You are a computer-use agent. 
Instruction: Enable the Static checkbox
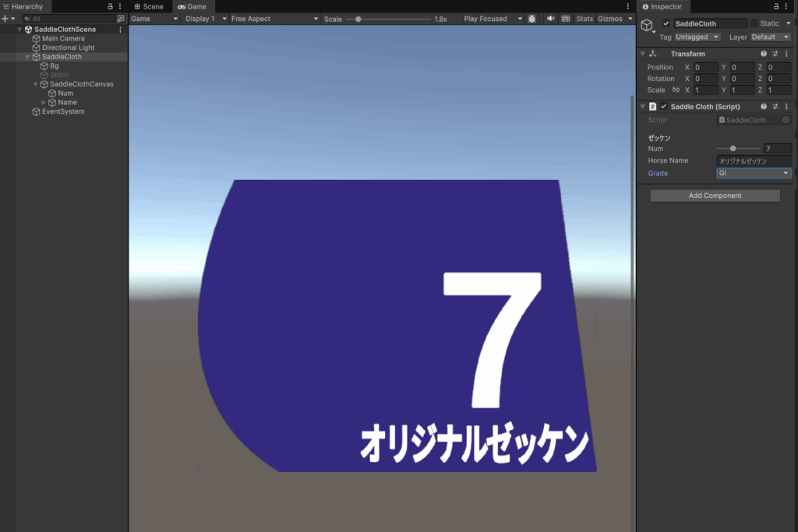pos(754,23)
